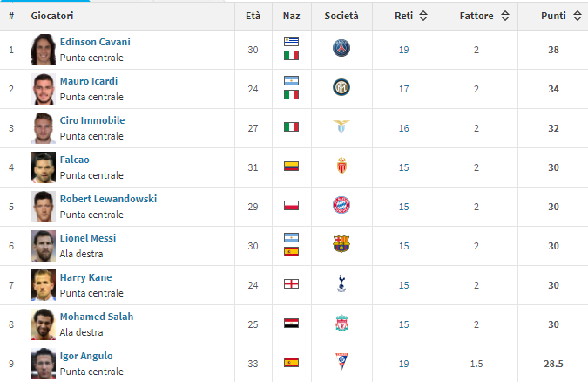Sort table by Punti column arrows
Image resolution: width=588 pixels, height=382 pixels.
pyautogui.click(x=578, y=16)
